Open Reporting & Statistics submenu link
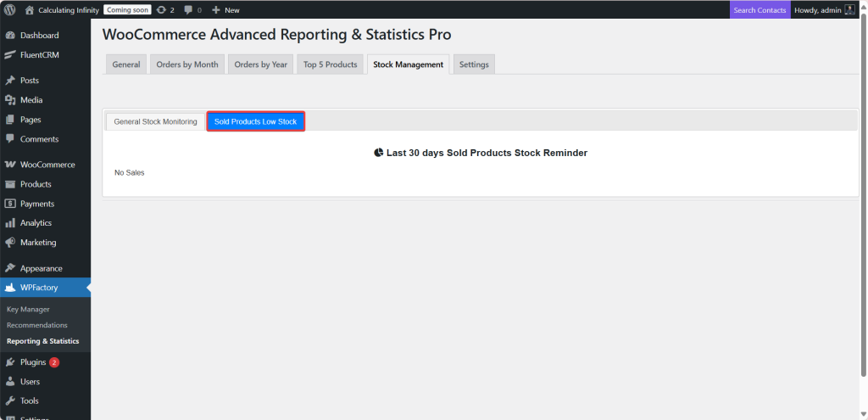Image resolution: width=868 pixels, height=420 pixels. 42,341
